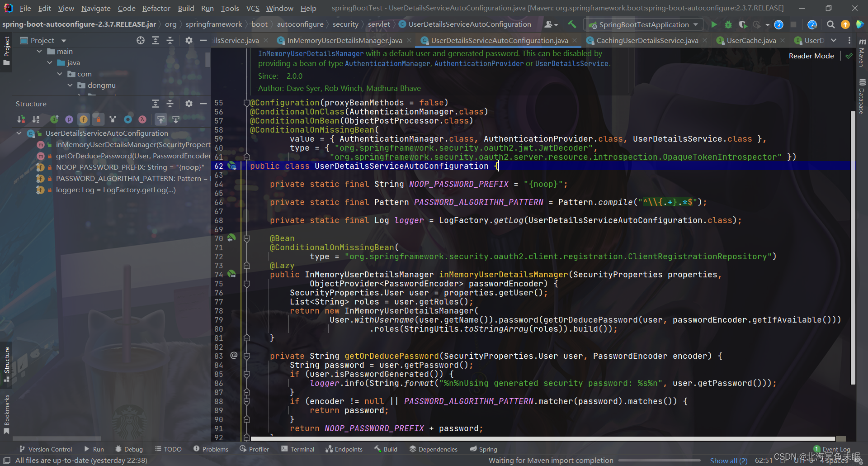This screenshot has height=466, width=868.
Task: Open the Database tool window sidebar
Action: pos(862,96)
